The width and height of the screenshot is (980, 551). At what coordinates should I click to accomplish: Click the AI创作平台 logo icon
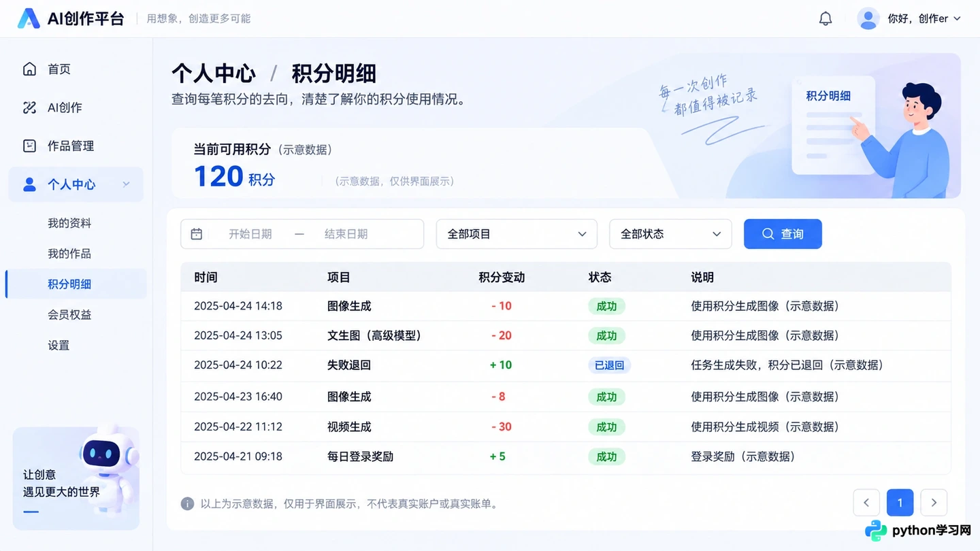(x=29, y=18)
